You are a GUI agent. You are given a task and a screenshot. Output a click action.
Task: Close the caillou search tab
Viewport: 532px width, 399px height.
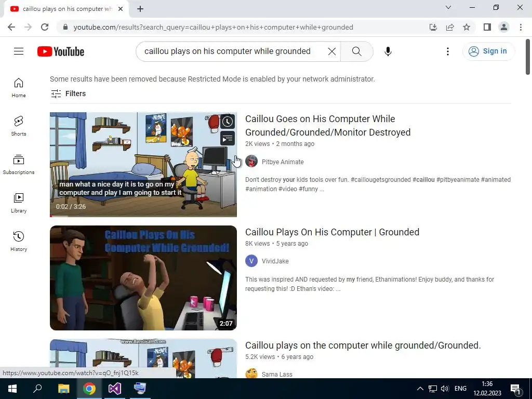[121, 9]
